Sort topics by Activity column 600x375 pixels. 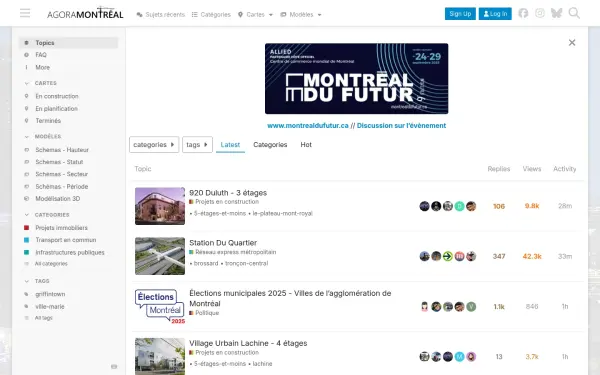pos(564,169)
